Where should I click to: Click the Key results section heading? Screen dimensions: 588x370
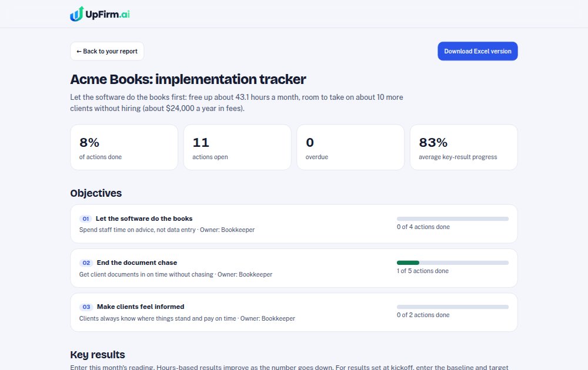tap(98, 355)
